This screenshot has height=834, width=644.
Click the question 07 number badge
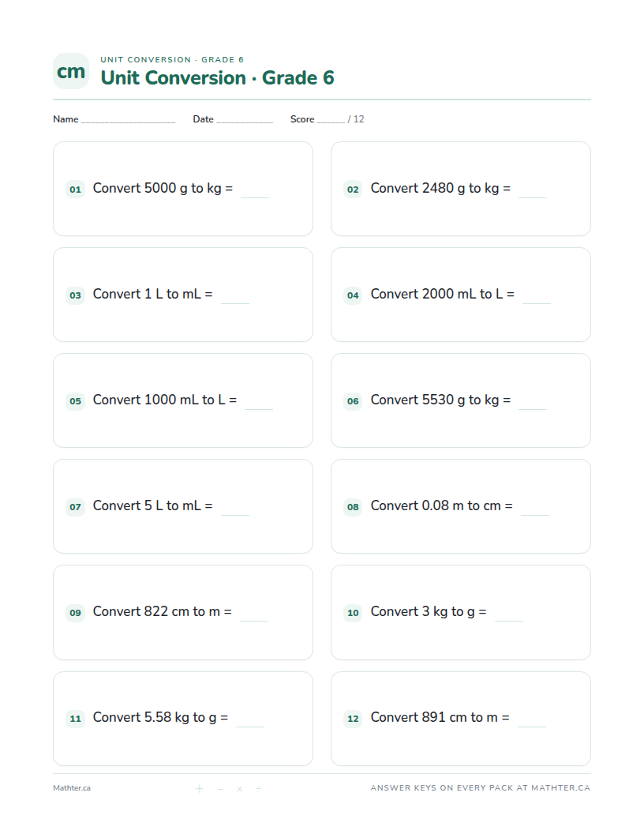(76, 507)
